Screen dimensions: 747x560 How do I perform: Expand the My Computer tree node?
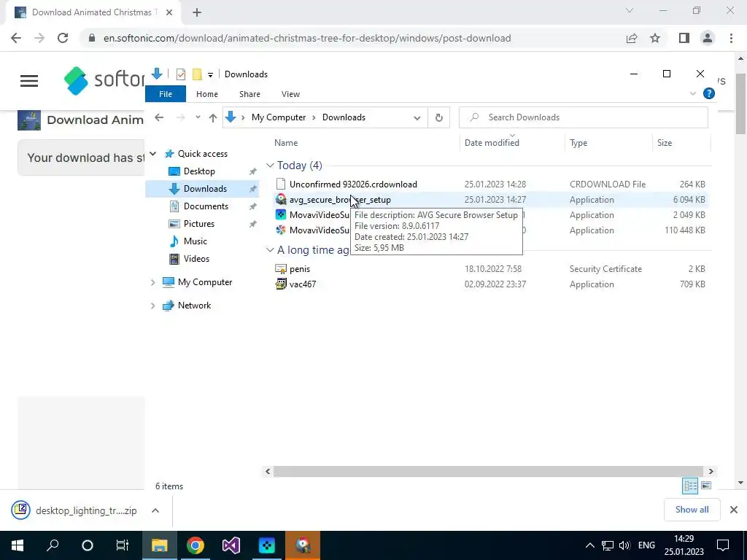click(153, 282)
